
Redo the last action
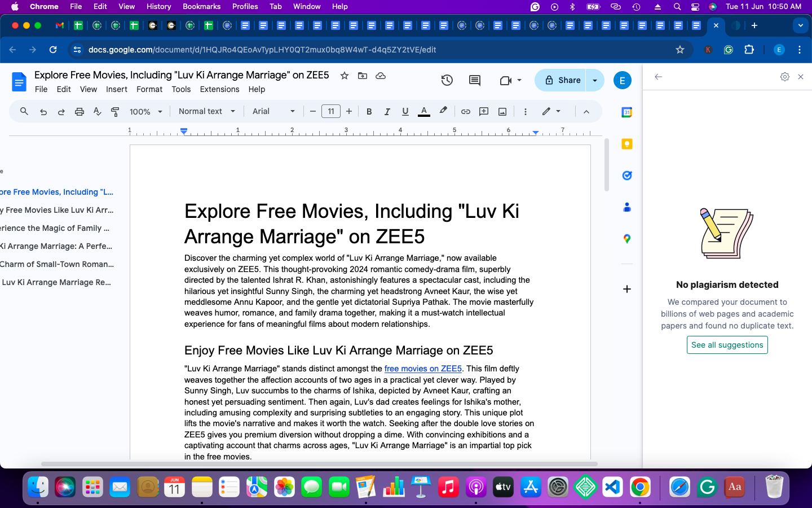pos(61,112)
